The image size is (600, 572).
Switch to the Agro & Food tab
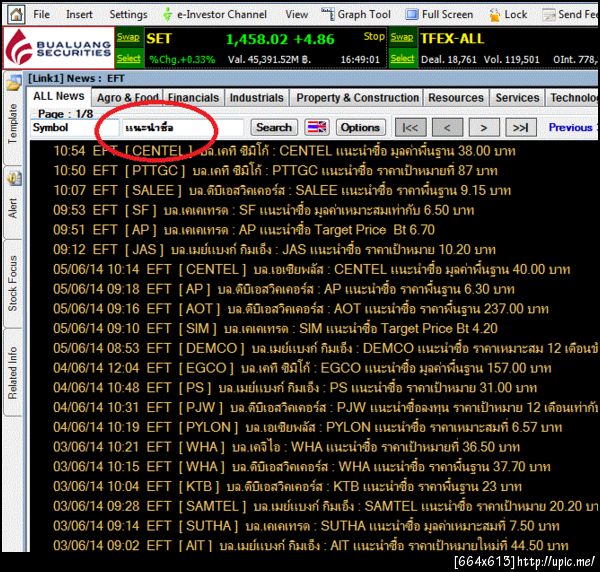[x=127, y=98]
